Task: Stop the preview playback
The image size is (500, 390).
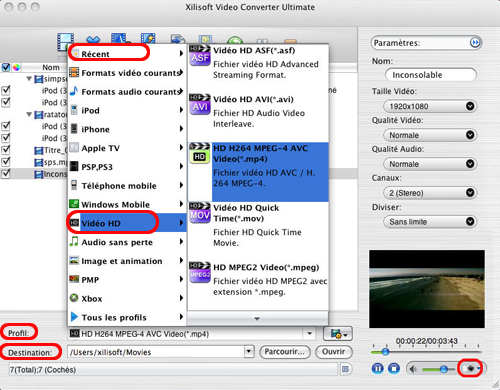Action: tap(394, 369)
